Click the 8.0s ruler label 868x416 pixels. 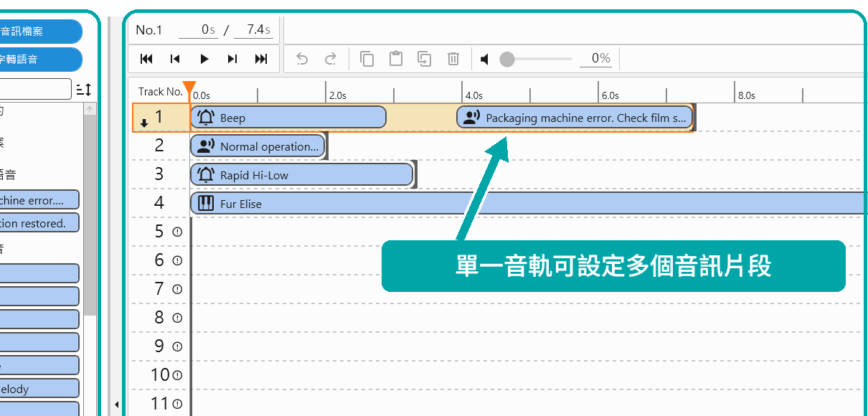746,95
